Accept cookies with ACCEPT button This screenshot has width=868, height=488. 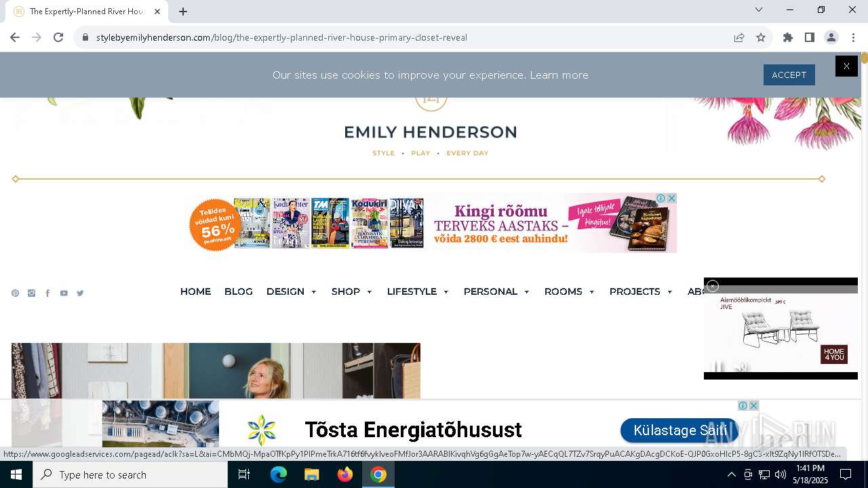pos(789,75)
